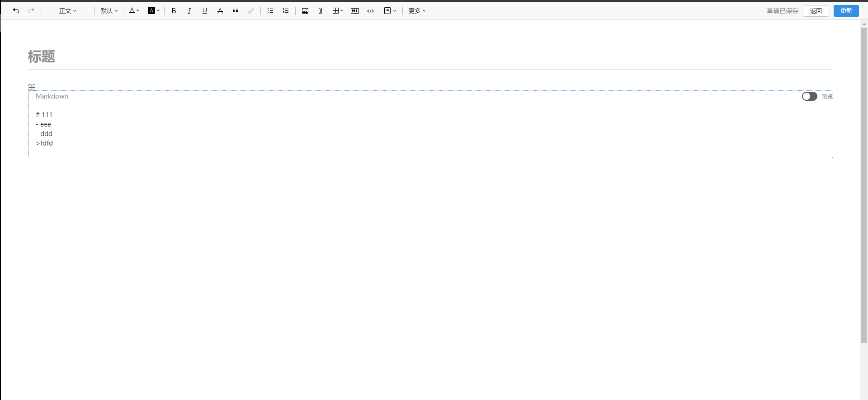
Task: Click the 草稿已保存 status text
Action: [783, 11]
